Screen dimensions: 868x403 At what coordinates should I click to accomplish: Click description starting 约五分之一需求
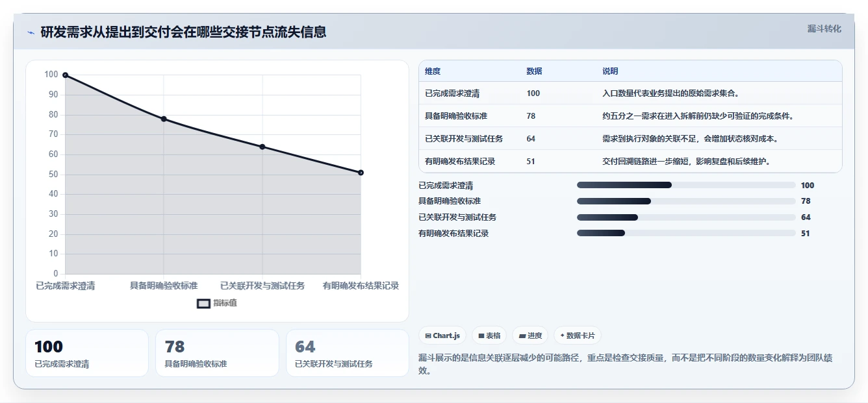pyautogui.click(x=698, y=116)
